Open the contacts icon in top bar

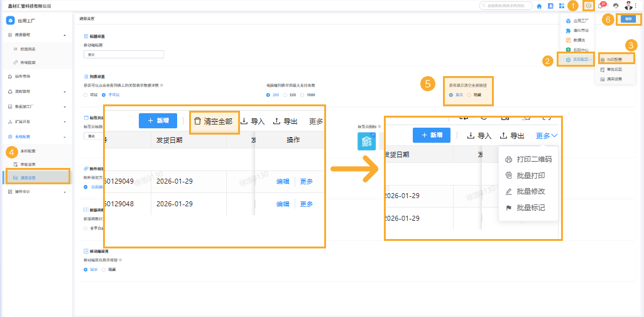(x=550, y=6)
